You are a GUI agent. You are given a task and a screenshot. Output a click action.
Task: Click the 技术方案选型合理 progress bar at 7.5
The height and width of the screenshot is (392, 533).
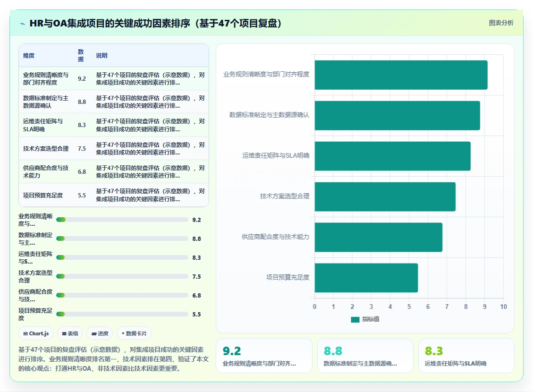pyautogui.click(x=122, y=276)
